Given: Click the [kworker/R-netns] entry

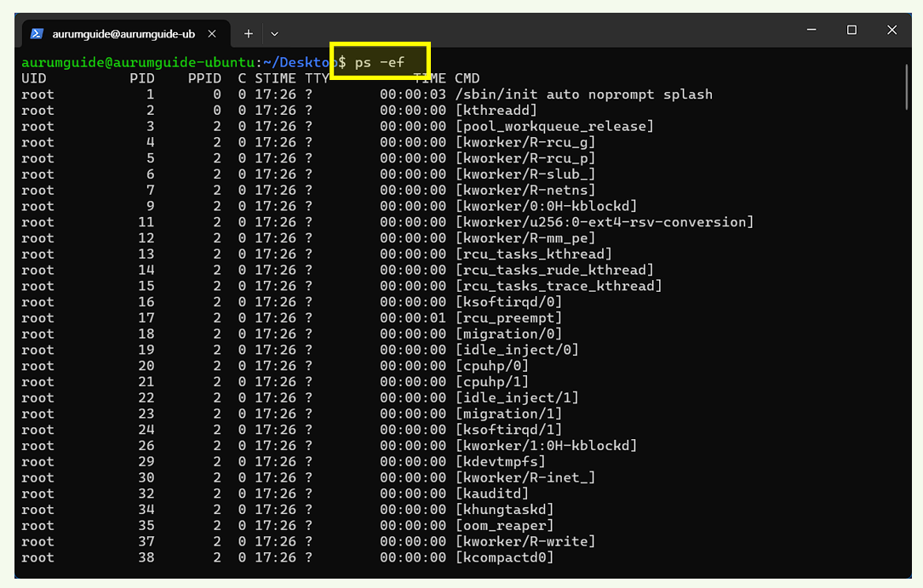Looking at the screenshot, I should [x=525, y=190].
